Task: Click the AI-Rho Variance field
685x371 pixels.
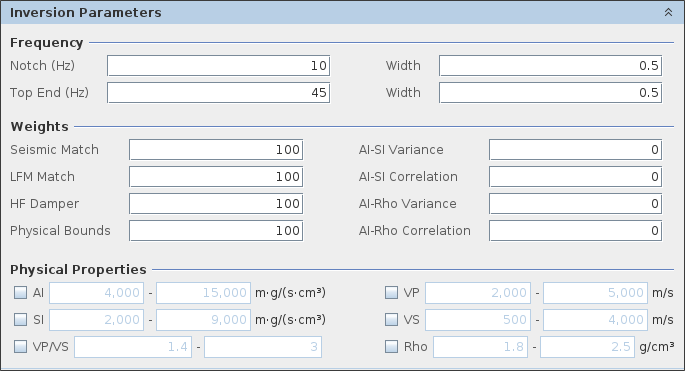Action: point(575,204)
